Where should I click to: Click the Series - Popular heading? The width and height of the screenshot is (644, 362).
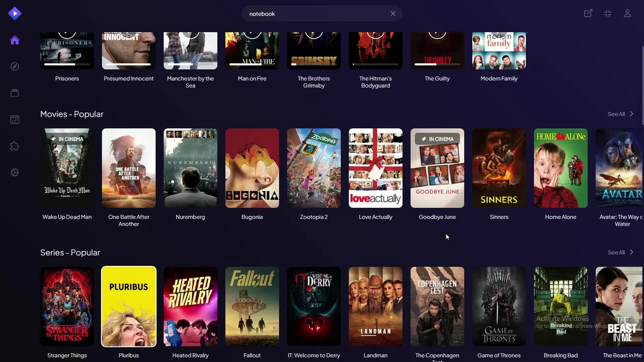(x=70, y=252)
